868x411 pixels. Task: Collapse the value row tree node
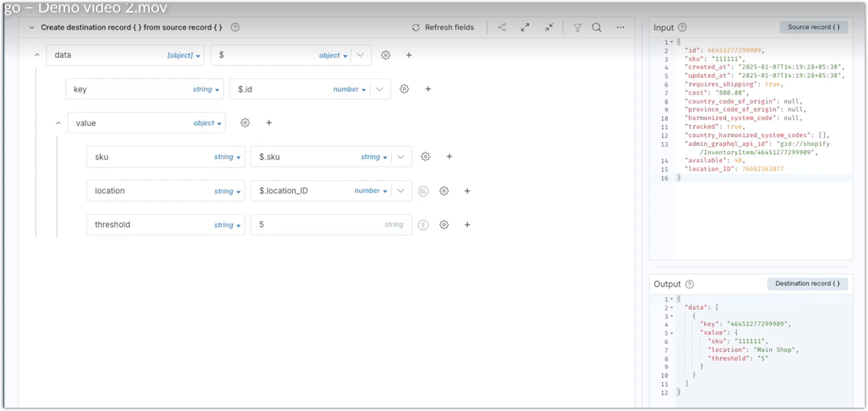(58, 123)
